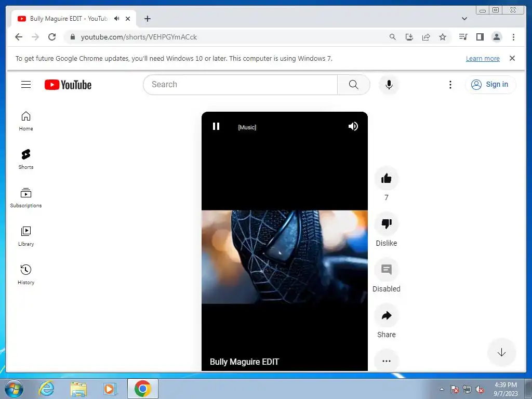Install app icon in address bar
Image resolution: width=532 pixels, height=399 pixels.
click(x=409, y=37)
